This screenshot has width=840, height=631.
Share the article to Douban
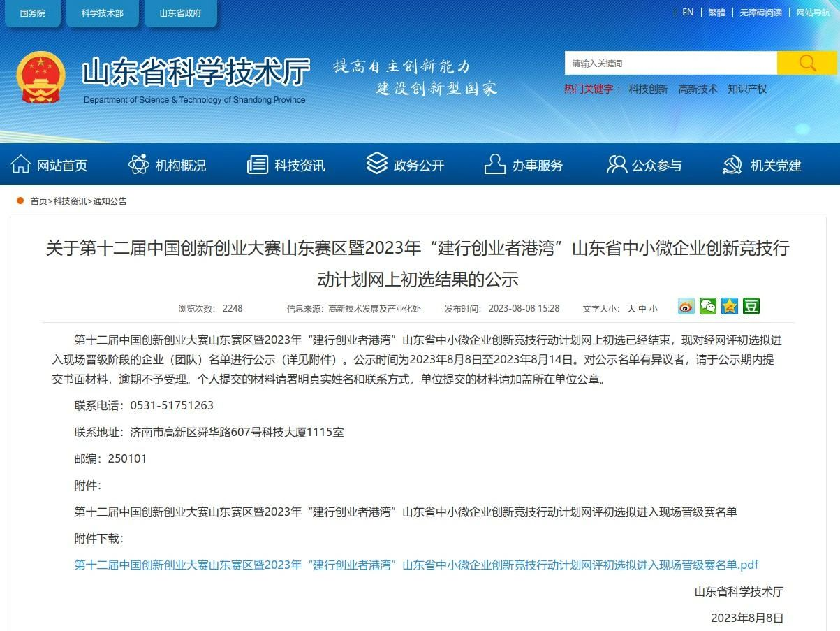751,306
